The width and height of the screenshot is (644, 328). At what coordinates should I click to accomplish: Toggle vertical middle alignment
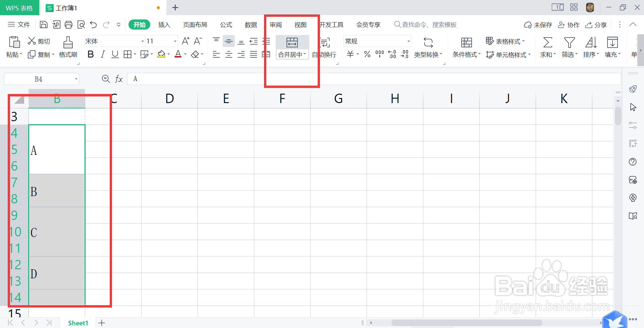coord(229,41)
